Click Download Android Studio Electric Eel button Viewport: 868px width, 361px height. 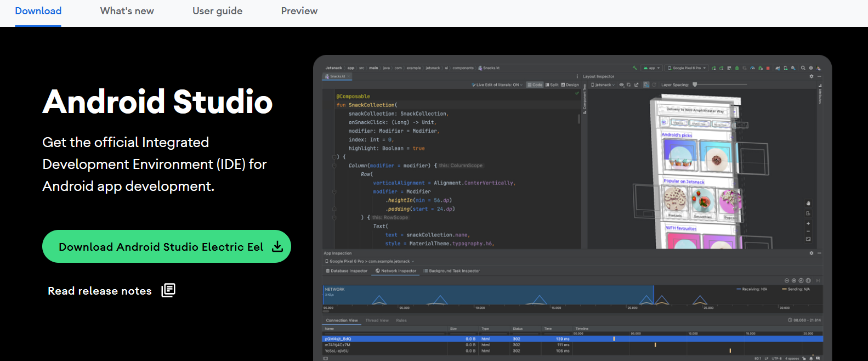point(167,246)
